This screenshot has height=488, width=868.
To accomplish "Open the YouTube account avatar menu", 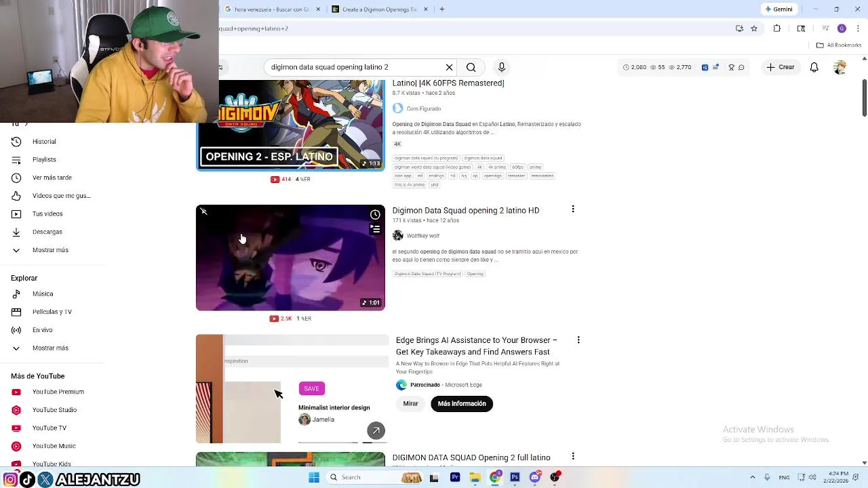I will click(x=840, y=67).
